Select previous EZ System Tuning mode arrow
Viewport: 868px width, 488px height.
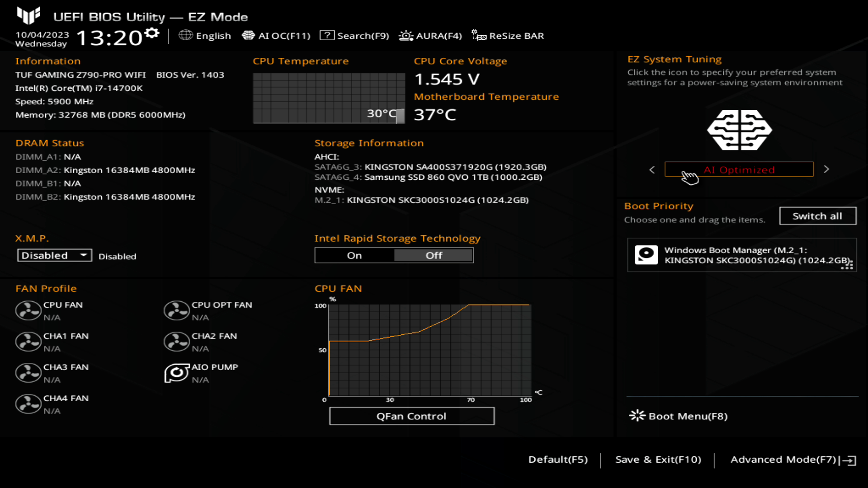pos(652,169)
